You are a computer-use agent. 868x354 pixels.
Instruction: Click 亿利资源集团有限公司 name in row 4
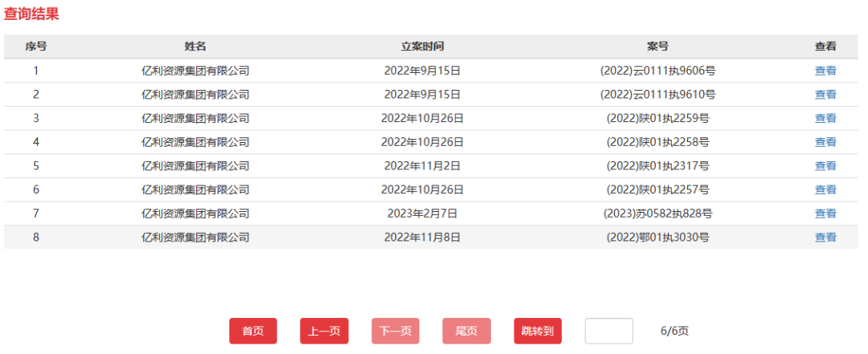pyautogui.click(x=195, y=142)
